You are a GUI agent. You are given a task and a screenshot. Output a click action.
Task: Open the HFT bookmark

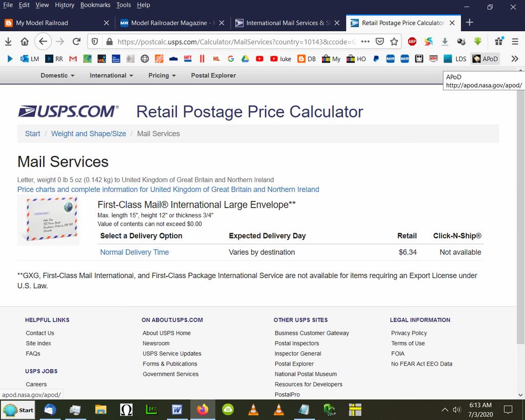188,59
